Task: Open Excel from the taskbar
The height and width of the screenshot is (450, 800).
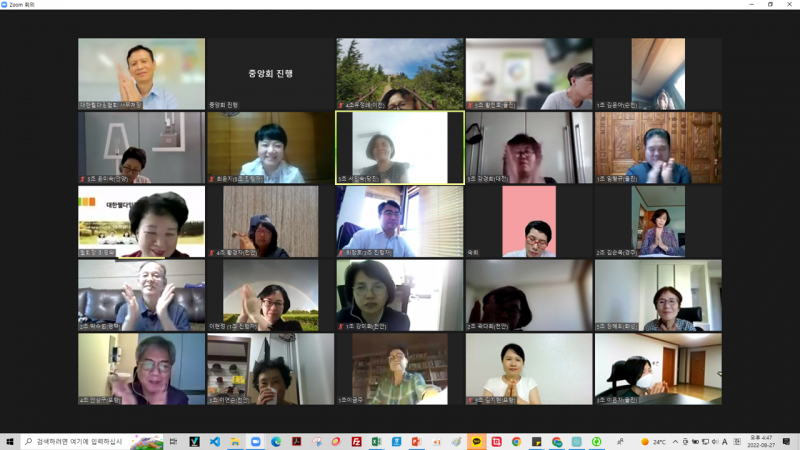Action: [x=376, y=441]
